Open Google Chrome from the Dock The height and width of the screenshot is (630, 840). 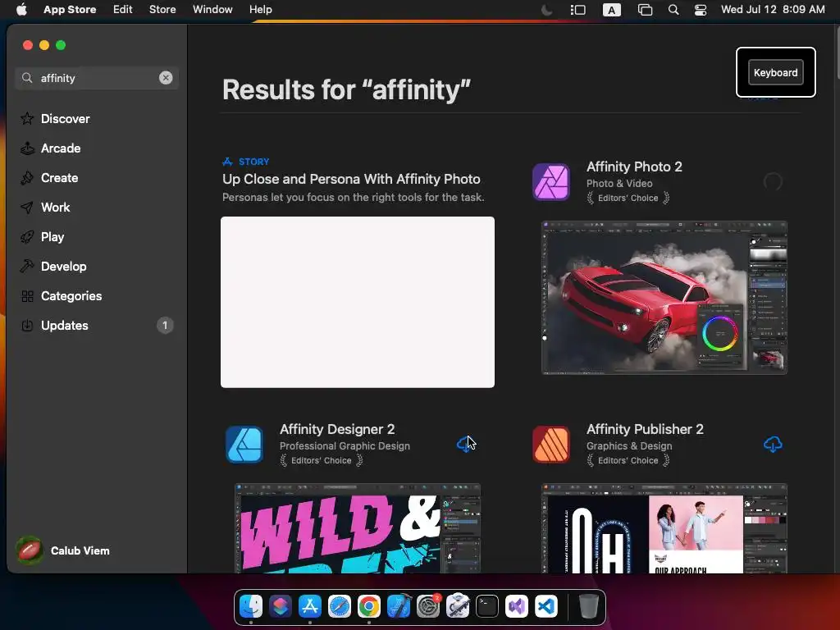[x=368, y=606]
